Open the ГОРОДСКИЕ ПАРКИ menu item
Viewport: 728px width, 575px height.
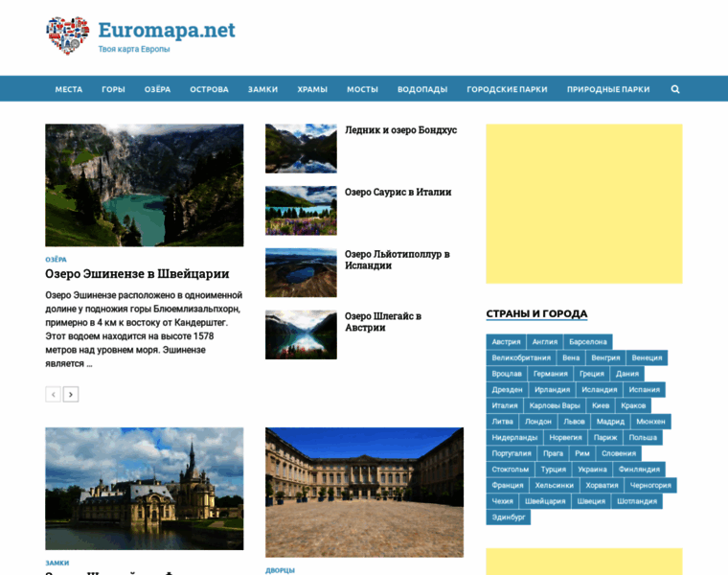507,89
